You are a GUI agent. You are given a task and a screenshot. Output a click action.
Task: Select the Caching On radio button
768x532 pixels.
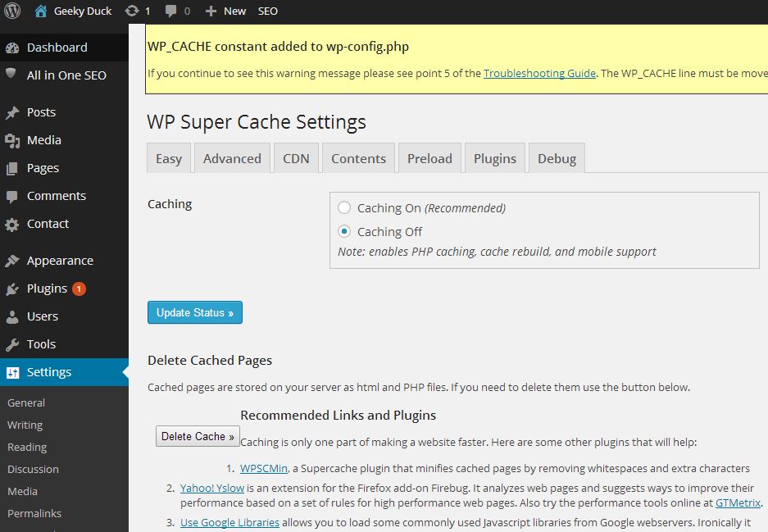click(x=344, y=207)
